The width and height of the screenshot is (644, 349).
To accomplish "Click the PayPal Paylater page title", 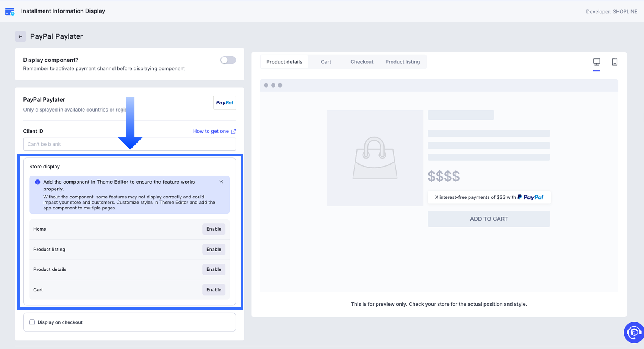I will click(x=56, y=36).
